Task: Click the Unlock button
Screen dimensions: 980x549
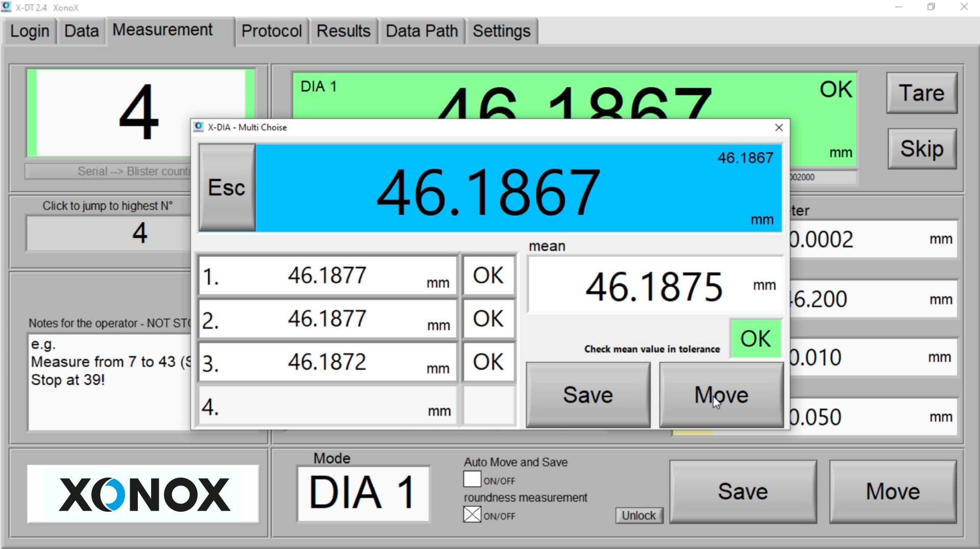Action: [639, 515]
